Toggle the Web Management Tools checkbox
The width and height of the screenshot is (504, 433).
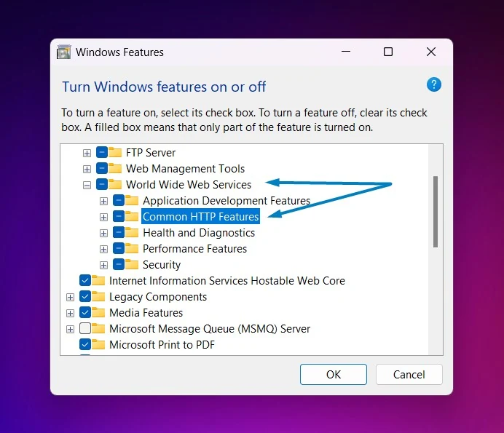pos(102,168)
